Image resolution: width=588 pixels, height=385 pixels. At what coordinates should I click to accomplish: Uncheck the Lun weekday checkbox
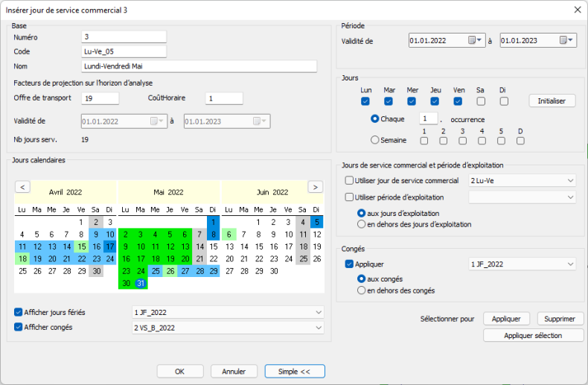(365, 101)
